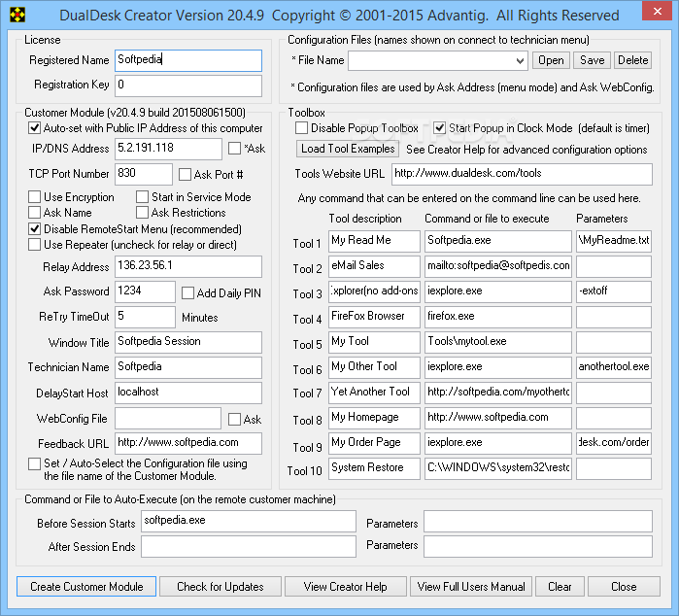Focus the ReTry TimeOut field
The width and height of the screenshot is (679, 616).
coord(145,317)
